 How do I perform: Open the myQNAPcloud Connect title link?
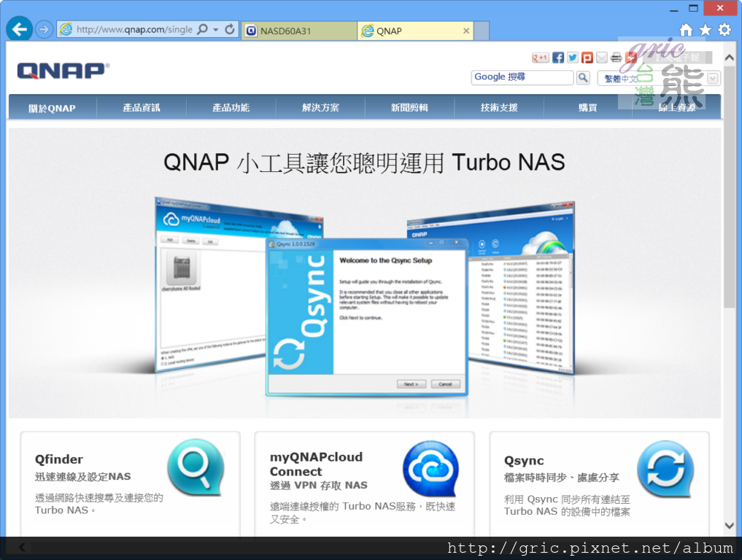coord(316,464)
